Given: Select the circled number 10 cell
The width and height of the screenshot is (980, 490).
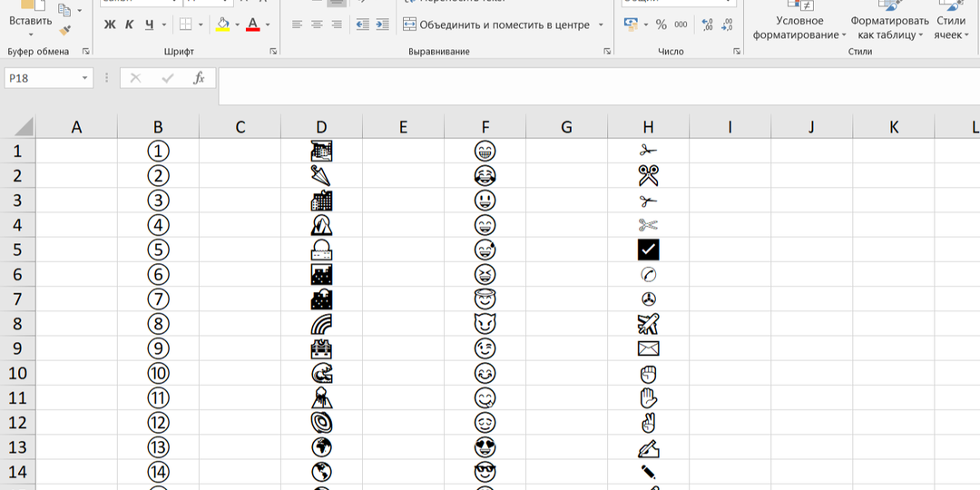Looking at the screenshot, I should coord(158,373).
